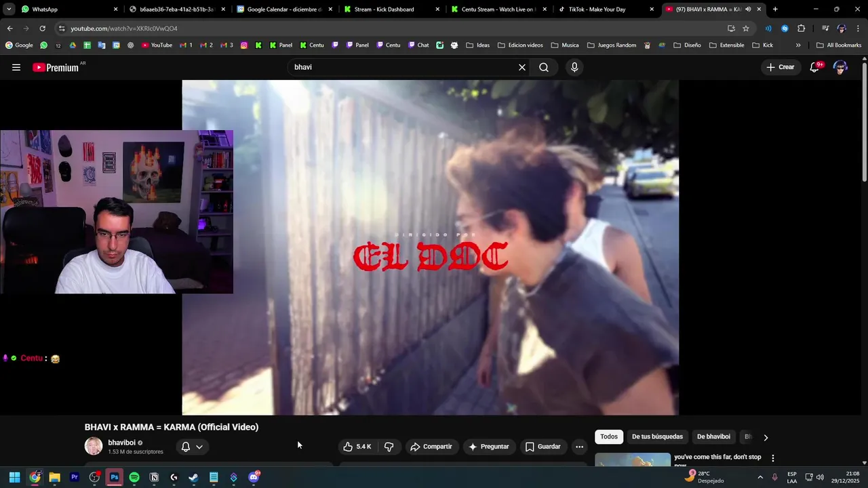Click the Preguntar button
The width and height of the screenshot is (868, 488).
tap(488, 447)
